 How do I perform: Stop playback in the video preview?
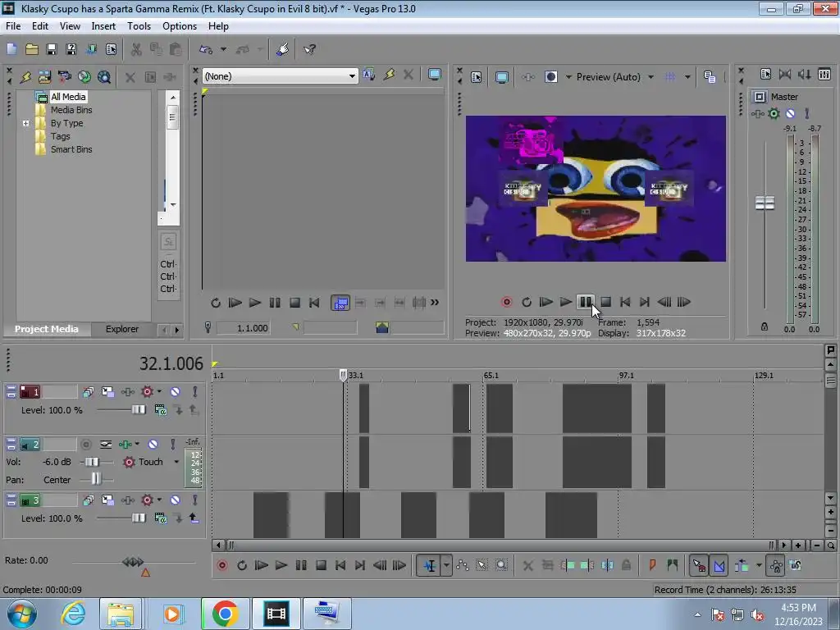coord(605,302)
